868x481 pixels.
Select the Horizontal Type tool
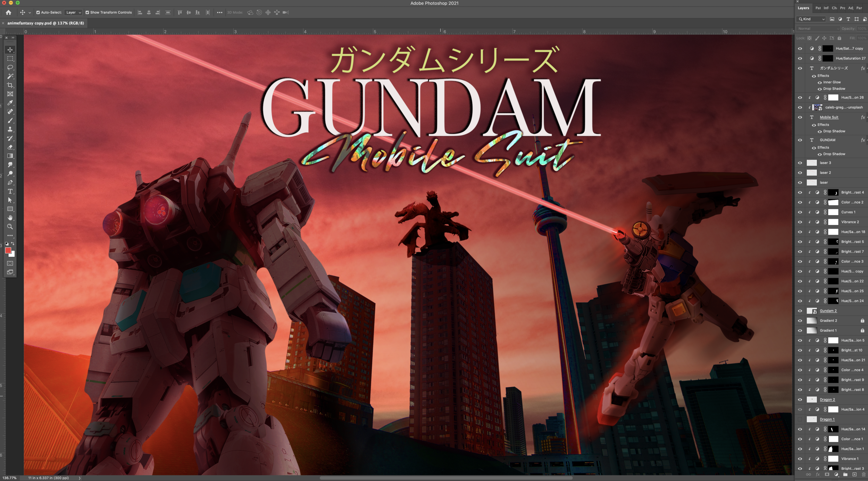click(x=10, y=191)
